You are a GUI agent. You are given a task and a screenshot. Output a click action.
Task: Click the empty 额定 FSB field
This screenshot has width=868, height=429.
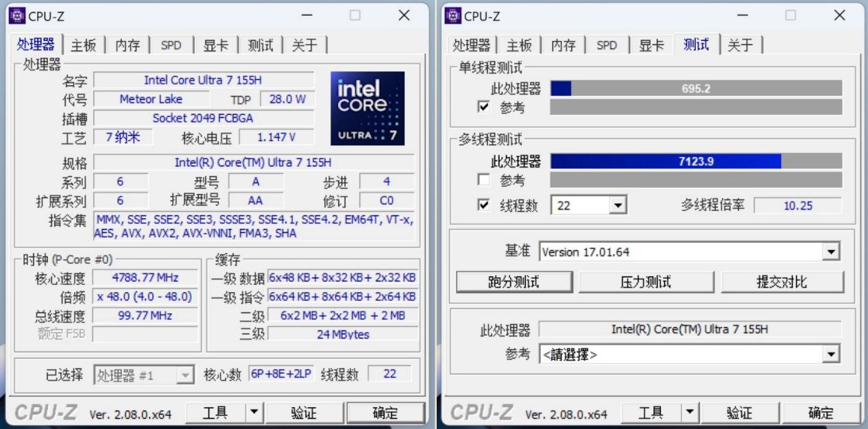click(145, 334)
